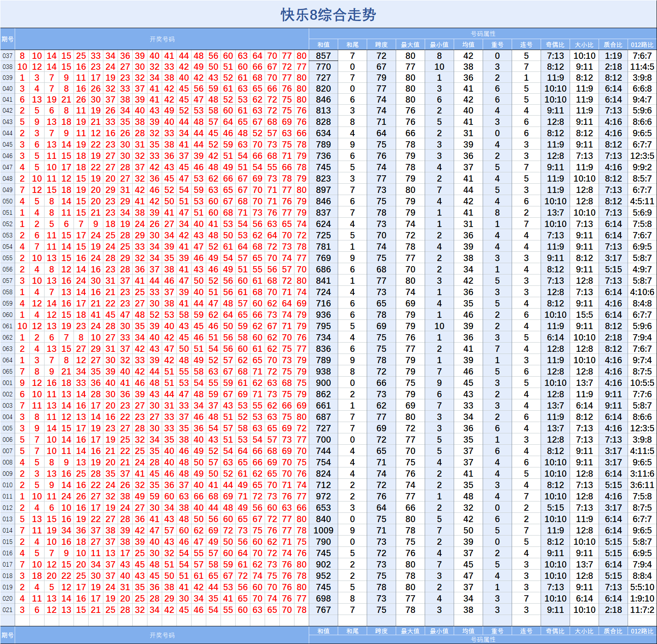657x644 pixels.
Task: Click the top 012路比 column header
Action: click(642, 45)
